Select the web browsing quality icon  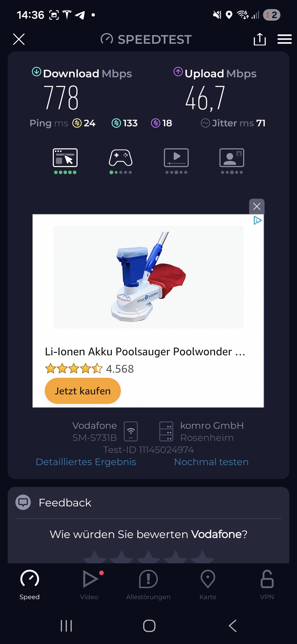click(x=65, y=161)
